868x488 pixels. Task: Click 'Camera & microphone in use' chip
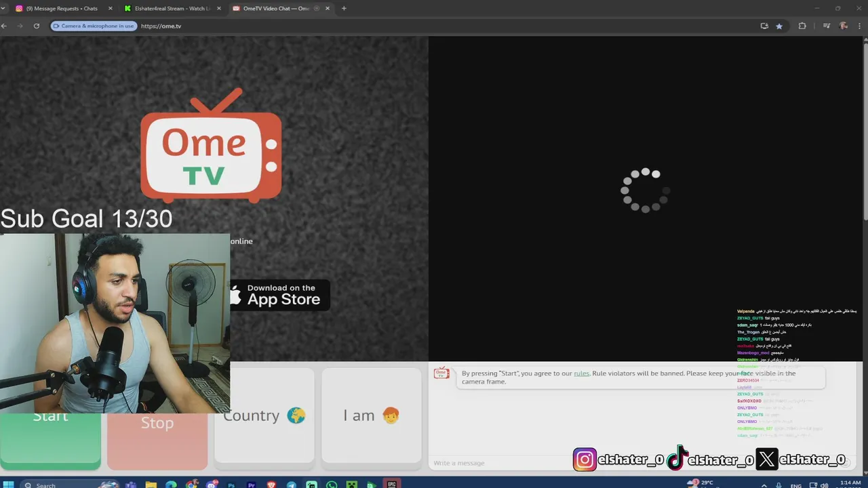[x=94, y=26]
